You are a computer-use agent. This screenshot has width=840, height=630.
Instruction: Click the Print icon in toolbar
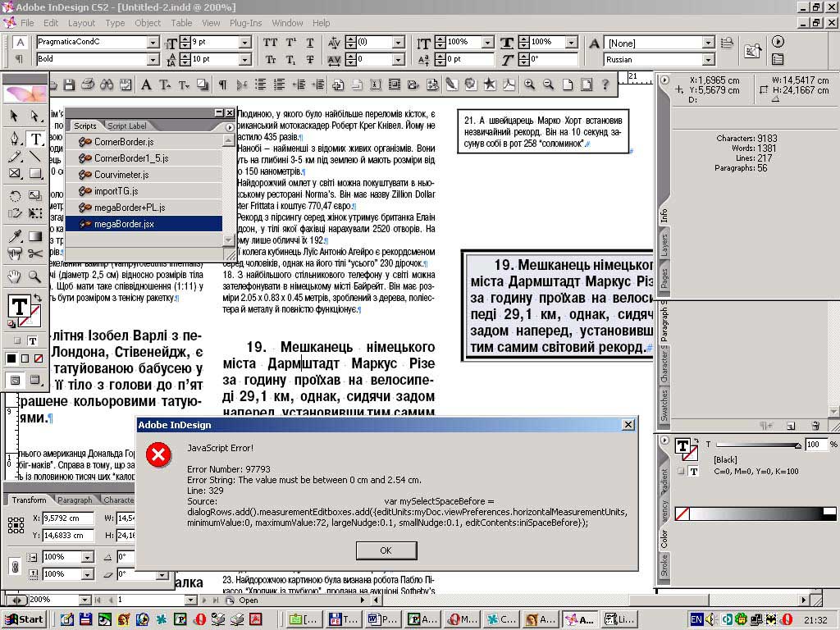click(88, 84)
